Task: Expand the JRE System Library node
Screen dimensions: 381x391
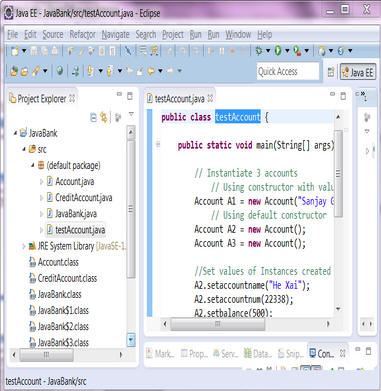Action: point(24,246)
